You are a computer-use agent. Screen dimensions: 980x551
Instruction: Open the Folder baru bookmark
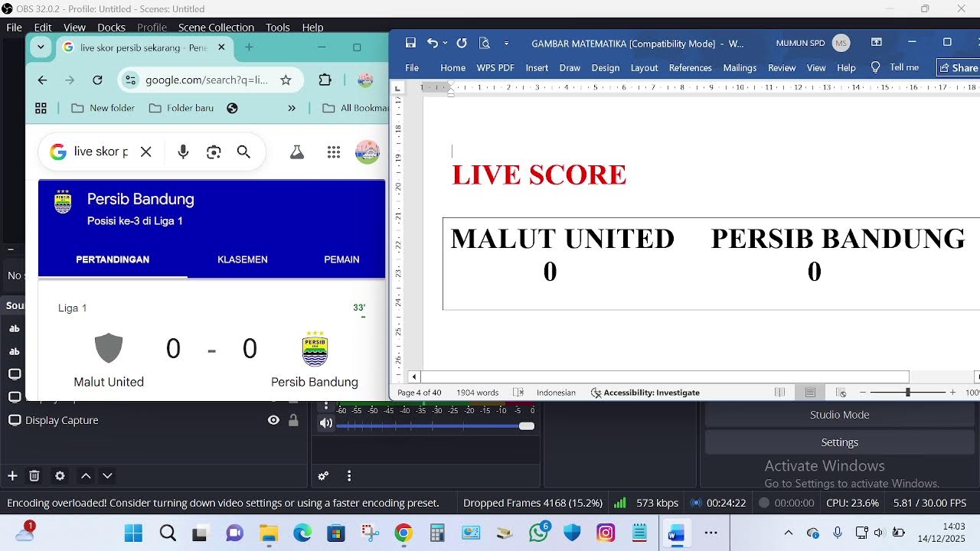(x=181, y=108)
